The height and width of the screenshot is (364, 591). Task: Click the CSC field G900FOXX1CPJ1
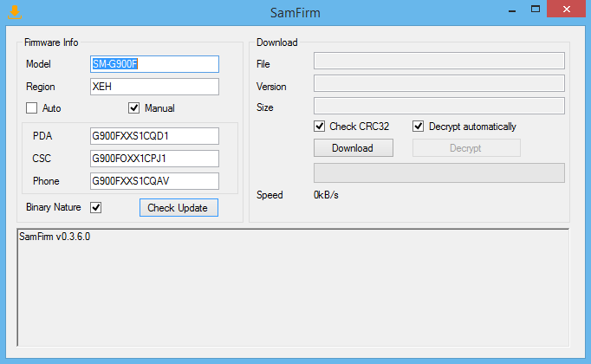154,159
